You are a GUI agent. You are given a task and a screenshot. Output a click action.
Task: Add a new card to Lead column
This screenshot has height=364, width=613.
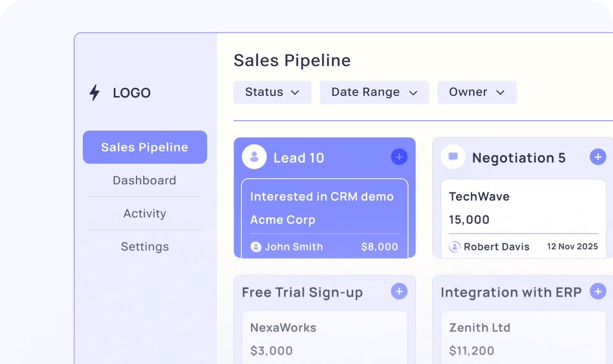tap(399, 157)
